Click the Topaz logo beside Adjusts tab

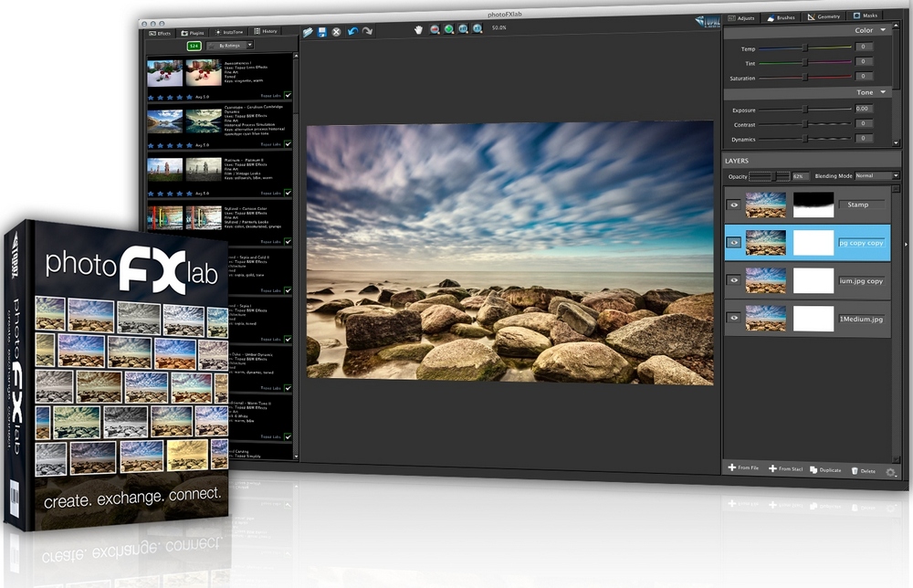point(708,22)
